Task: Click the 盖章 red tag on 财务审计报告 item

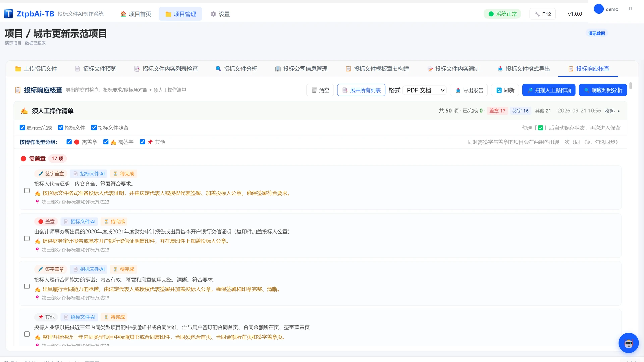Action: pyautogui.click(x=46, y=222)
